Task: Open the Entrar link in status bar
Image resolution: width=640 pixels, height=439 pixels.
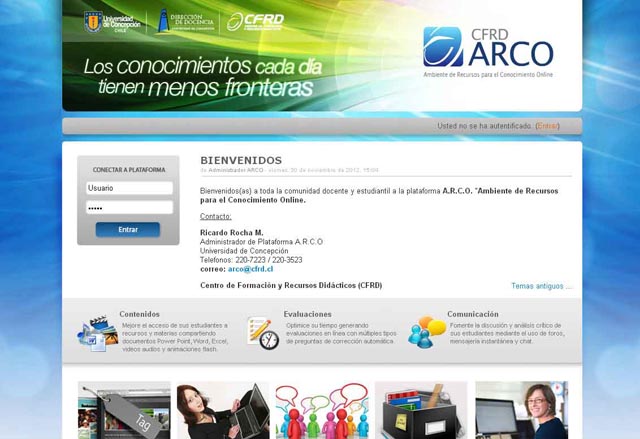Action: (547, 126)
